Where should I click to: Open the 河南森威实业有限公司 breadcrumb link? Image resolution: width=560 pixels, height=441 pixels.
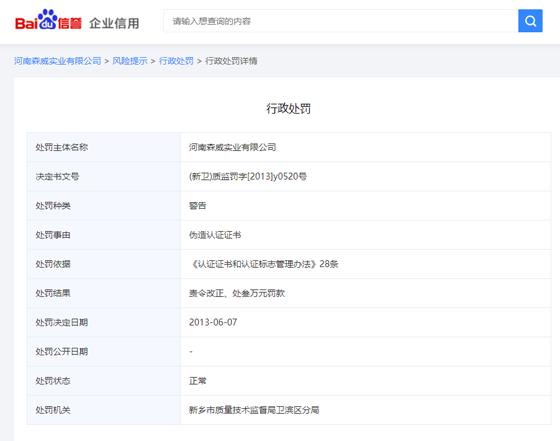pyautogui.click(x=58, y=61)
